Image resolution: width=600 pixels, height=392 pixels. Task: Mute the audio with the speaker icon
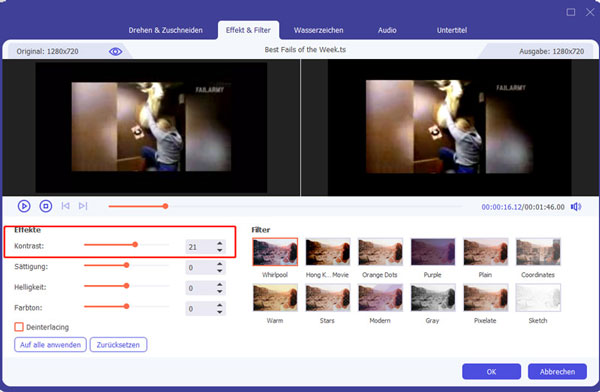tap(576, 207)
